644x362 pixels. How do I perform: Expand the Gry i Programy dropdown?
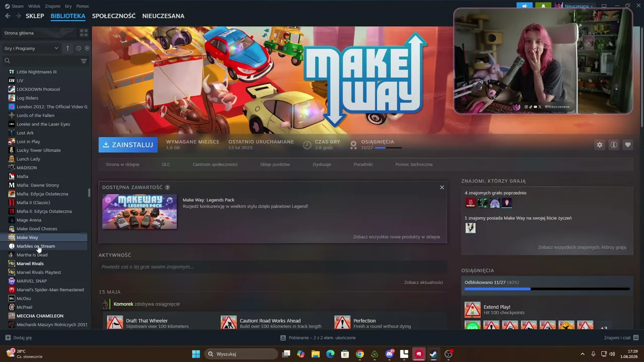click(x=31, y=48)
